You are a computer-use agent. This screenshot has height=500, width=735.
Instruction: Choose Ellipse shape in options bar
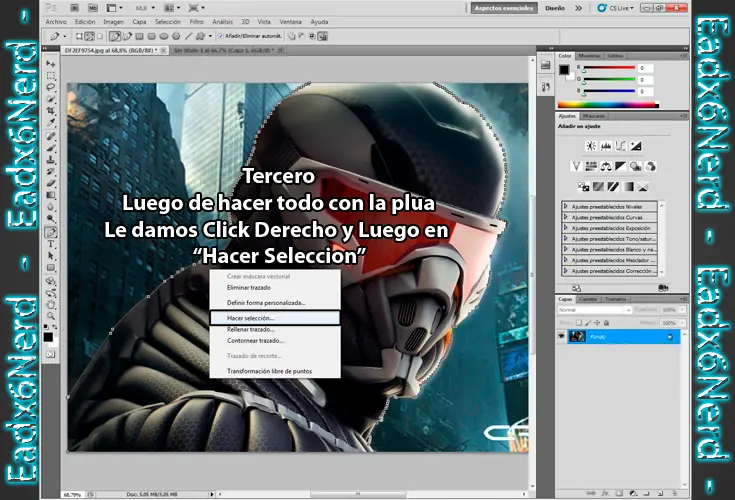coord(164,36)
